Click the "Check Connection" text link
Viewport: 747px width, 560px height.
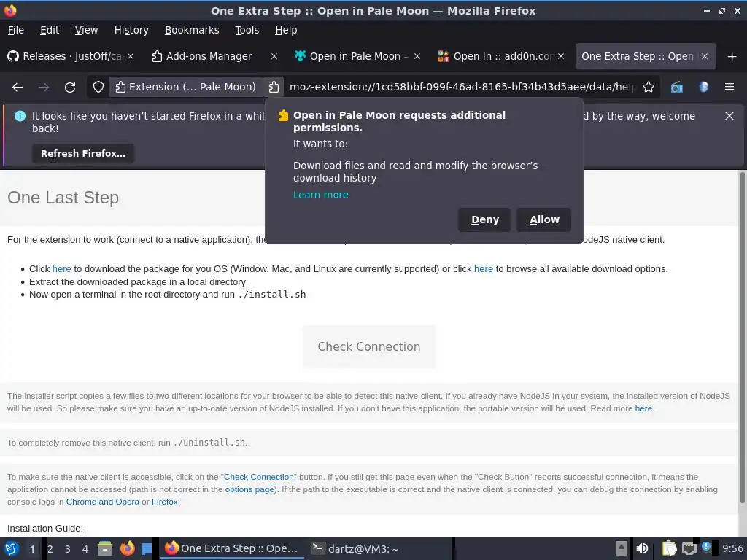tap(259, 477)
